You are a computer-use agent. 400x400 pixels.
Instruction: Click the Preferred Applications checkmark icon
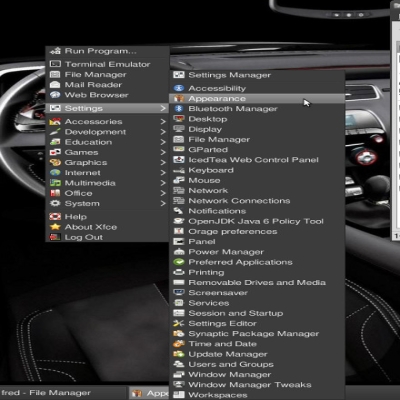pyautogui.click(x=179, y=262)
